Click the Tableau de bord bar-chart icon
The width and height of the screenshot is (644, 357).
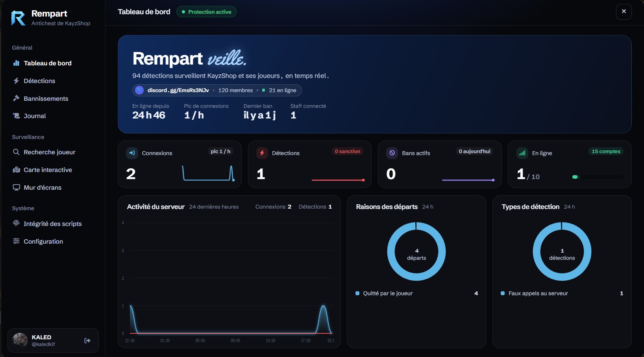click(16, 63)
